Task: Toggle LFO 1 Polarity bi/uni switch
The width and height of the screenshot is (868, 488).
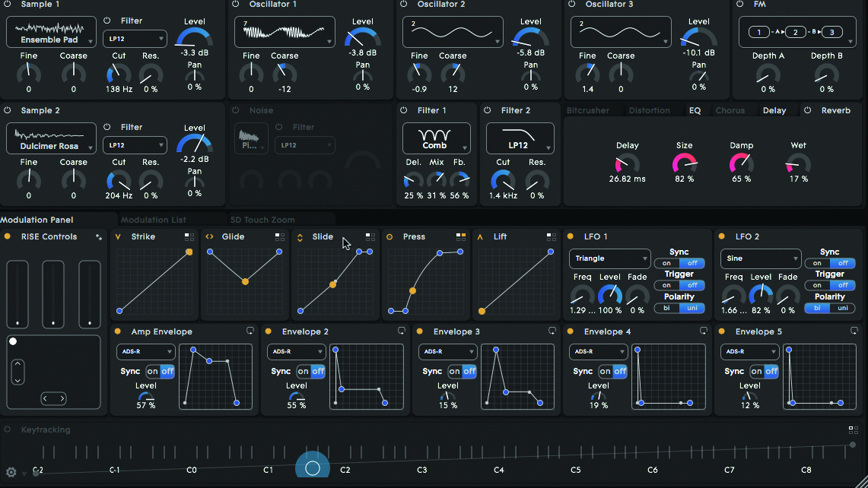Action: coord(679,308)
